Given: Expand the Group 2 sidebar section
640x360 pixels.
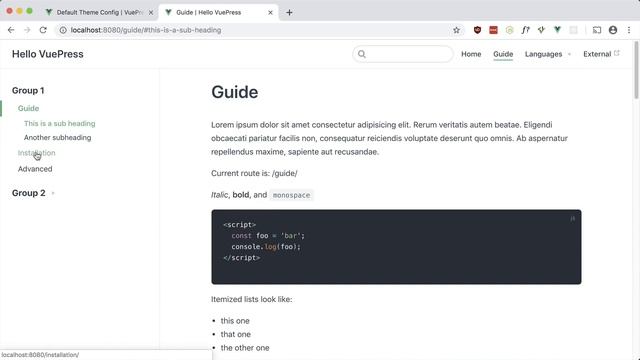Looking at the screenshot, I should tap(33, 193).
